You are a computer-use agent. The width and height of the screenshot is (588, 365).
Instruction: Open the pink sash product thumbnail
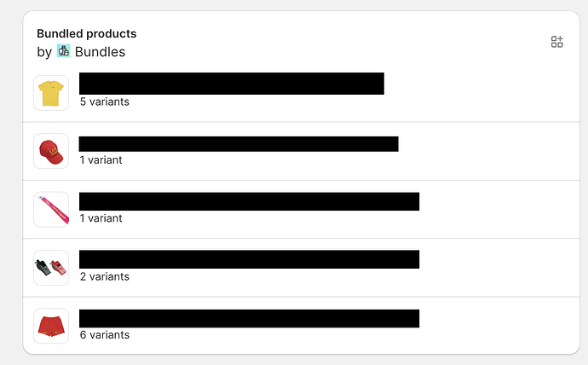[51, 210]
